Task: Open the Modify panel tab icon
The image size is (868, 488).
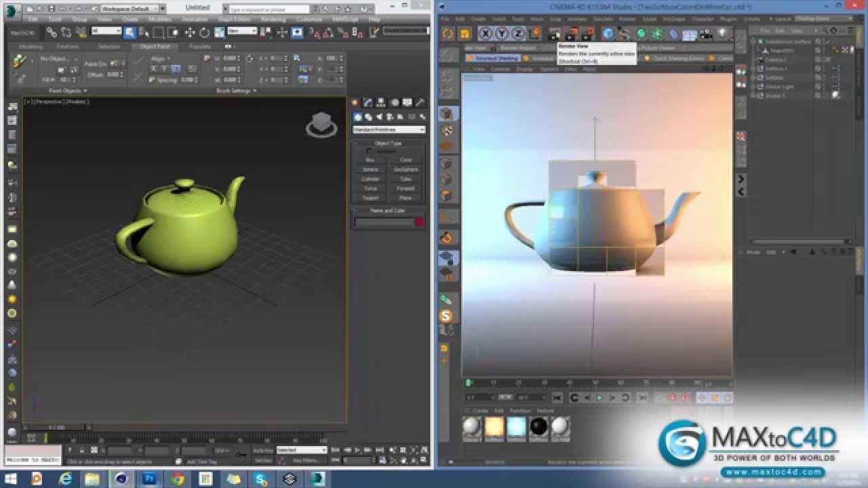Action: [368, 103]
